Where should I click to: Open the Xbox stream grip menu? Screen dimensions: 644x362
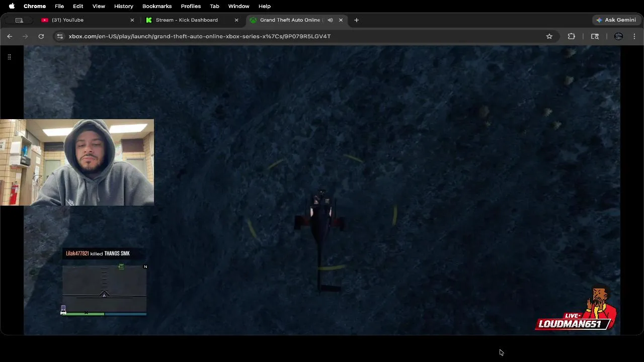coord(9,57)
